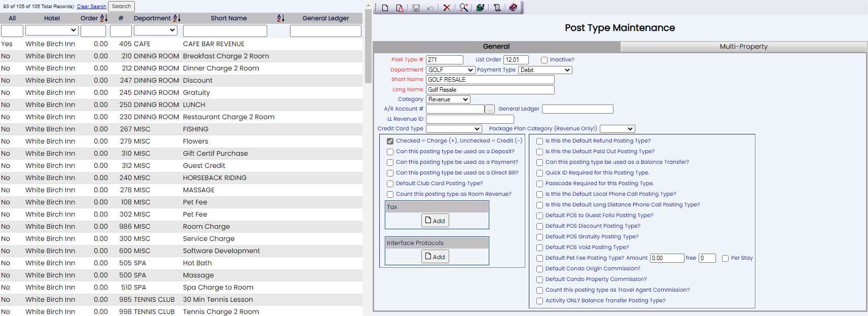The image size is (868, 316).
Task: Open the Payment Type dropdown
Action: (x=545, y=70)
